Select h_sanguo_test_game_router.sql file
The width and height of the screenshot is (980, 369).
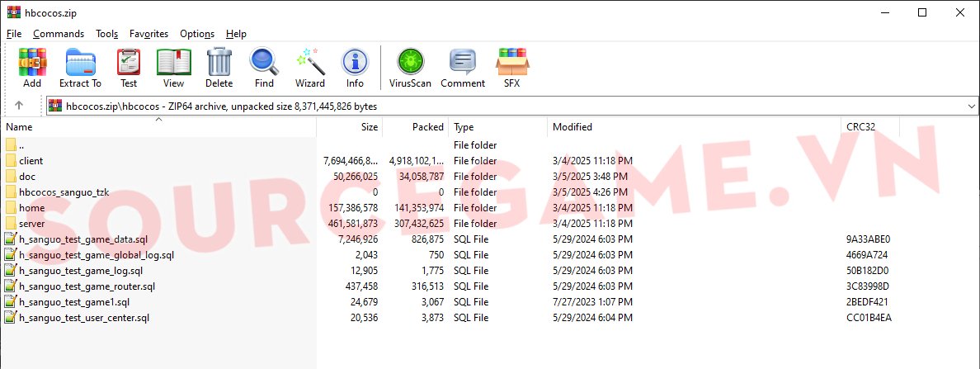pos(87,286)
